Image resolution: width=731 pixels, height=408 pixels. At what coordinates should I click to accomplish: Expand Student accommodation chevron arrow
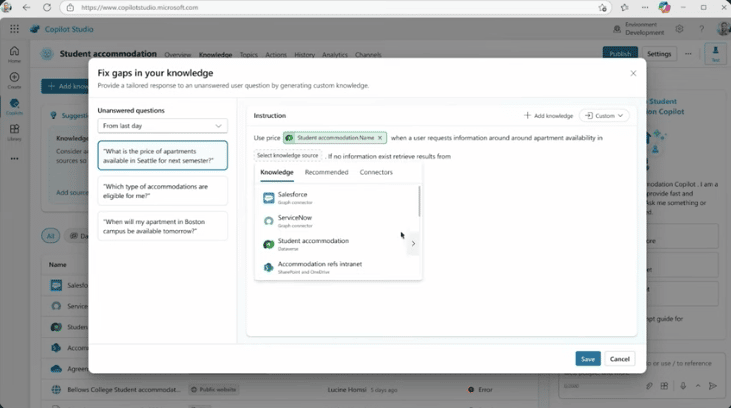[413, 243]
